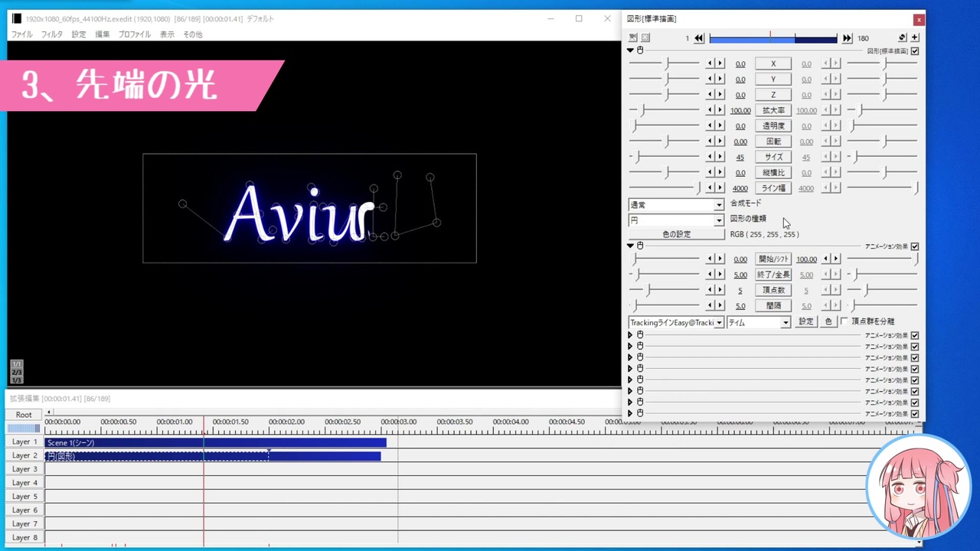Click the left-arrow stepper for the X value

pyautogui.click(x=710, y=64)
